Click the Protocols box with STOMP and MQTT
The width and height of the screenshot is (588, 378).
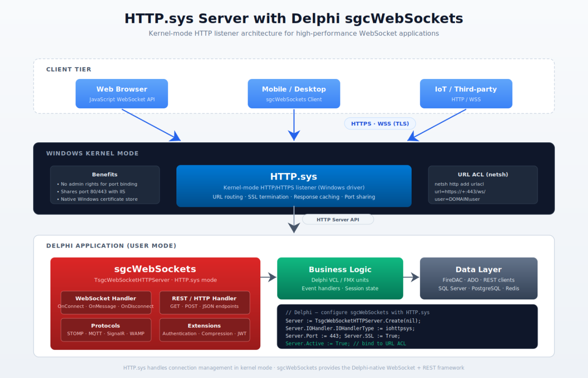point(106,329)
